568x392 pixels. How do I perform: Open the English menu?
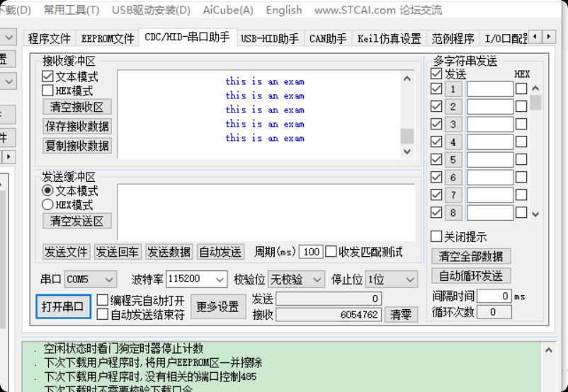(x=283, y=10)
